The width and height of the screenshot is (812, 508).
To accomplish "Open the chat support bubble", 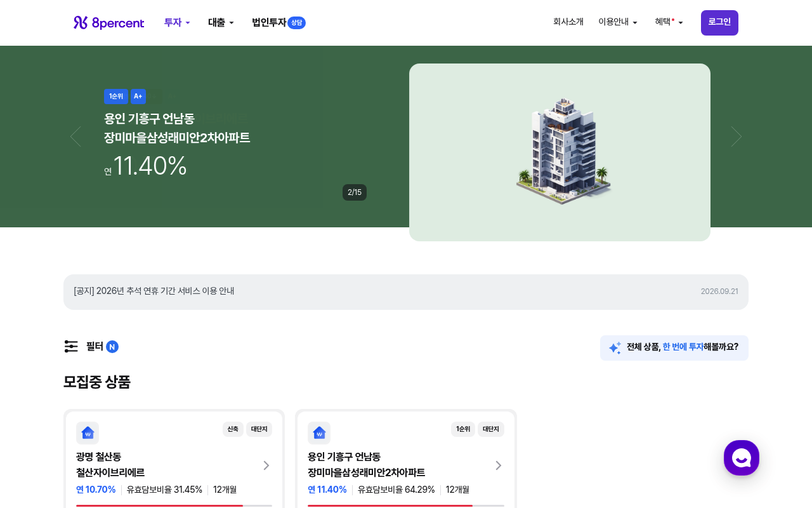I will [742, 458].
